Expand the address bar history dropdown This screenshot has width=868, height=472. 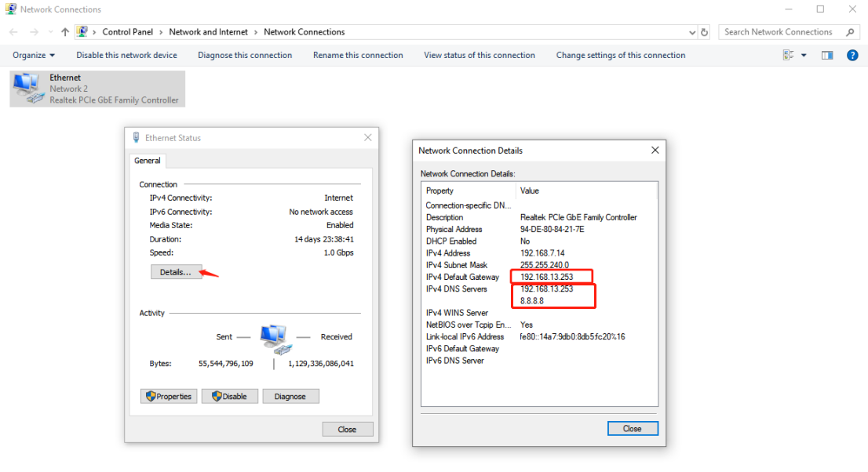pyautogui.click(x=692, y=32)
